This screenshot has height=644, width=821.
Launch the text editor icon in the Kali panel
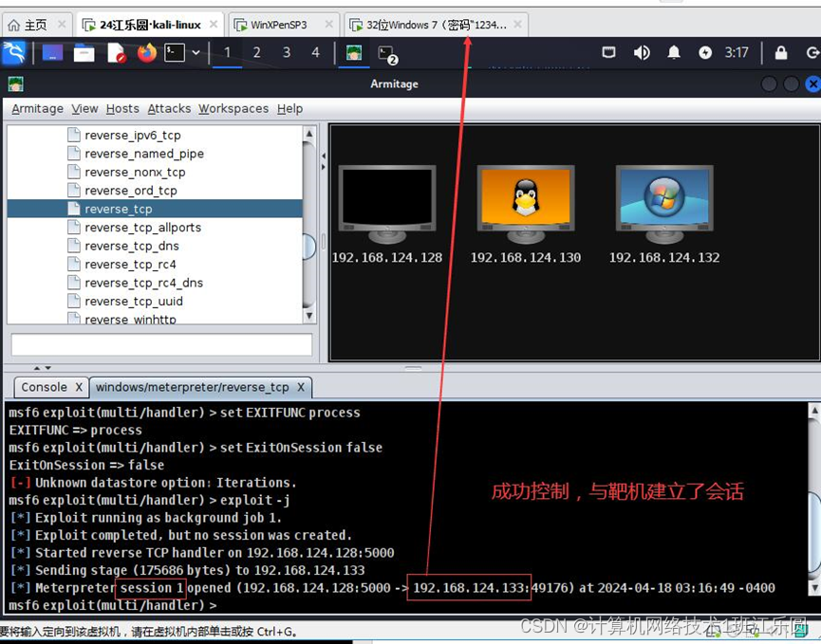click(116, 52)
